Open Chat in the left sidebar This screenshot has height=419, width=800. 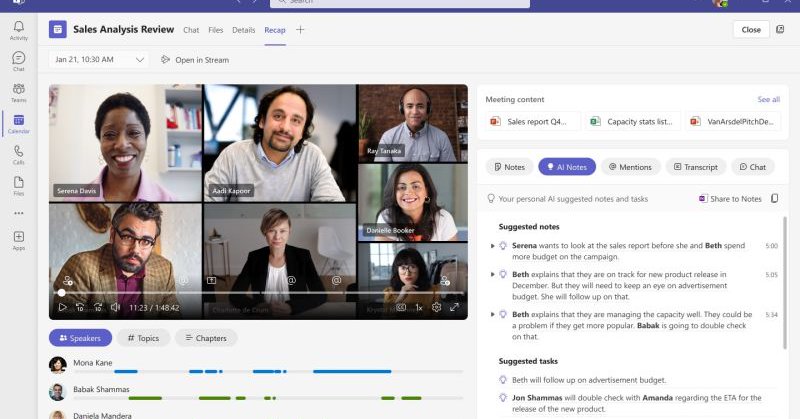coord(19,61)
